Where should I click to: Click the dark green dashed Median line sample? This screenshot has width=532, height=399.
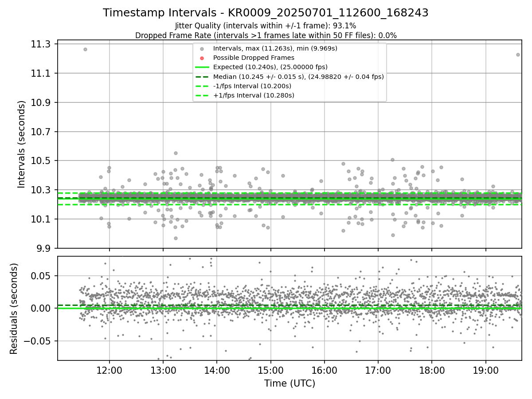coord(202,77)
